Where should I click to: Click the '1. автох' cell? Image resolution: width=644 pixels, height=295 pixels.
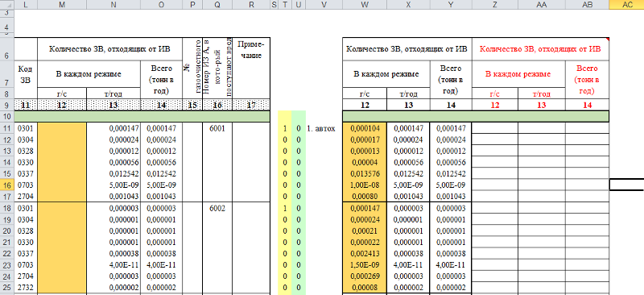tap(321, 128)
